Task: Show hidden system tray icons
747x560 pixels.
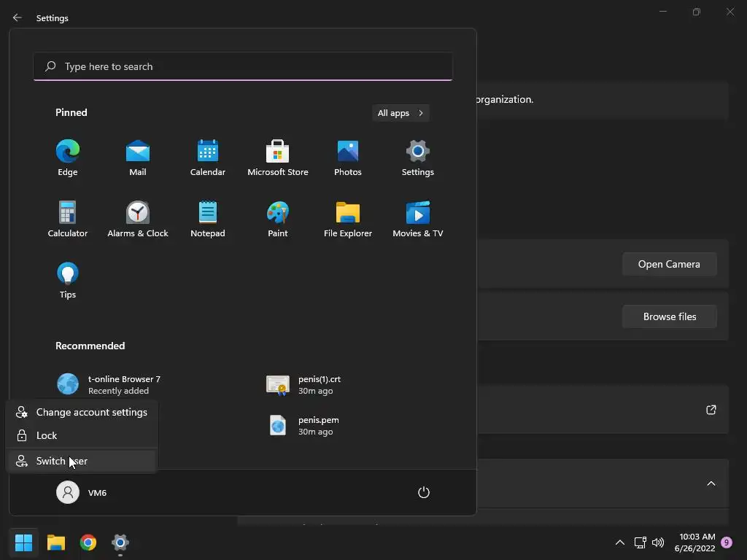Action: tap(620, 542)
